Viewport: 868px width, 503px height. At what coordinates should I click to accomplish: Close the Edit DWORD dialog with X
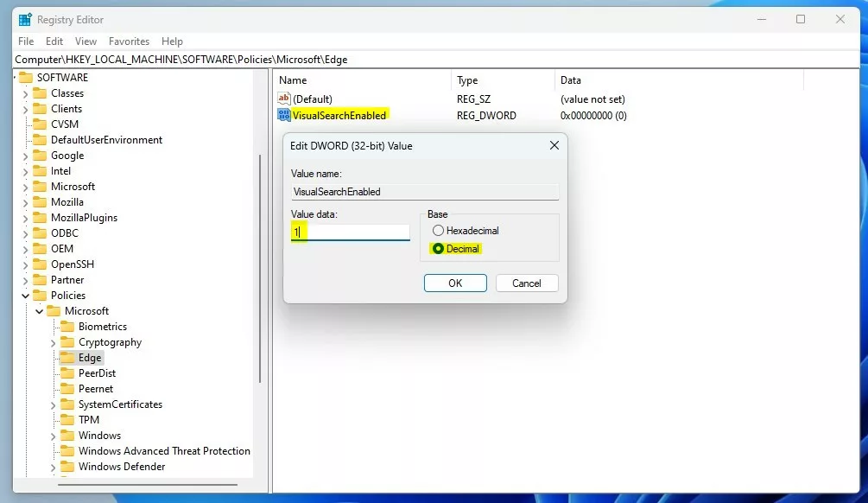[x=554, y=145]
